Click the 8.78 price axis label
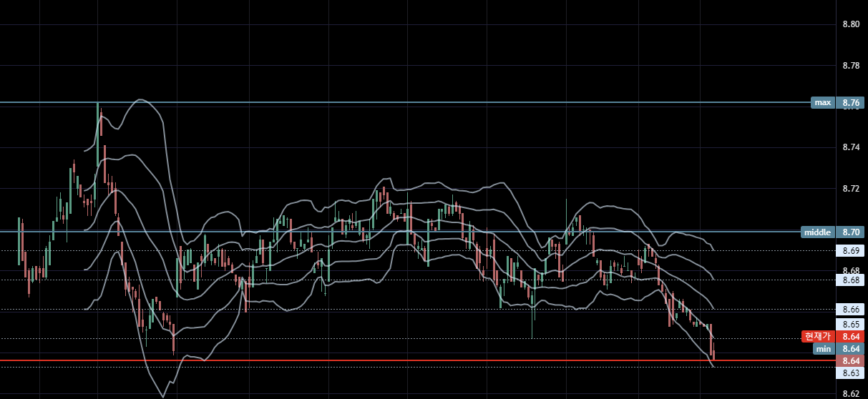Screen dimensions: 868x399 coord(851,65)
